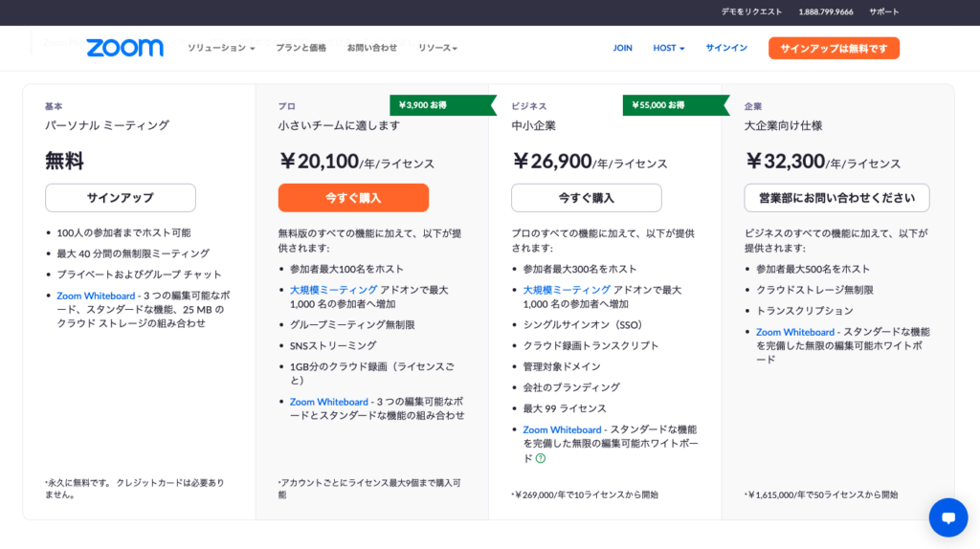980x549 pixels.
Task: Click the 1.888.799.9666 phone number
Action: 825,11
